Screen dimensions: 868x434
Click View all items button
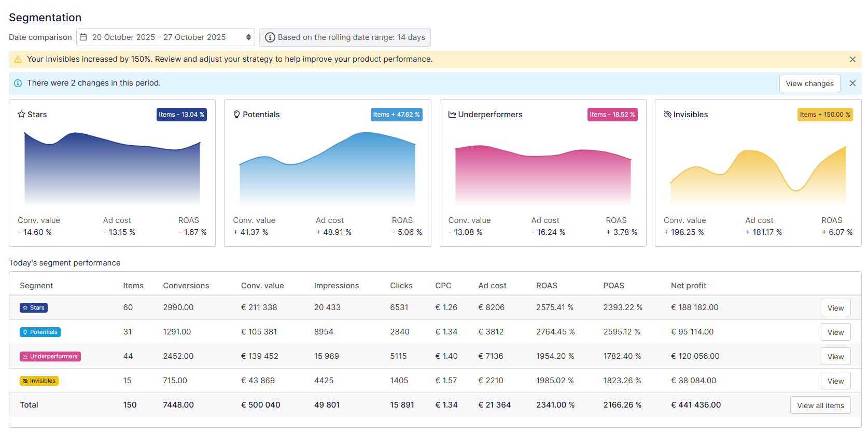pyautogui.click(x=820, y=405)
